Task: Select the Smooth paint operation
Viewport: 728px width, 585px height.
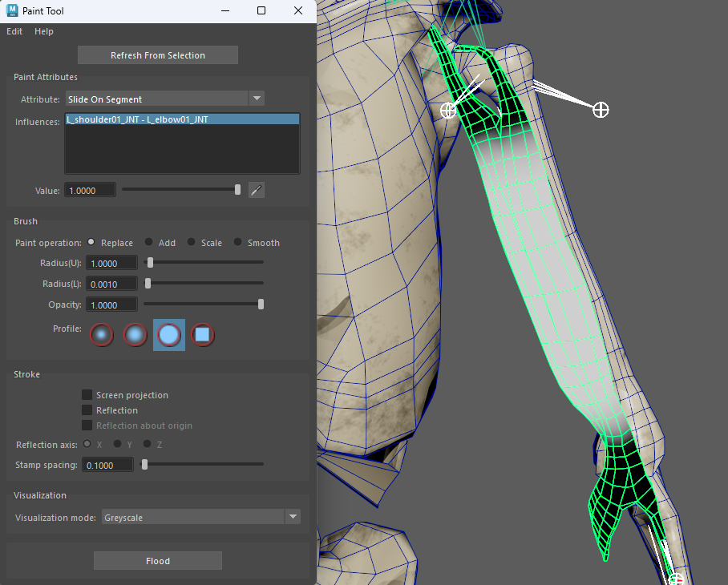Action: tap(238, 243)
